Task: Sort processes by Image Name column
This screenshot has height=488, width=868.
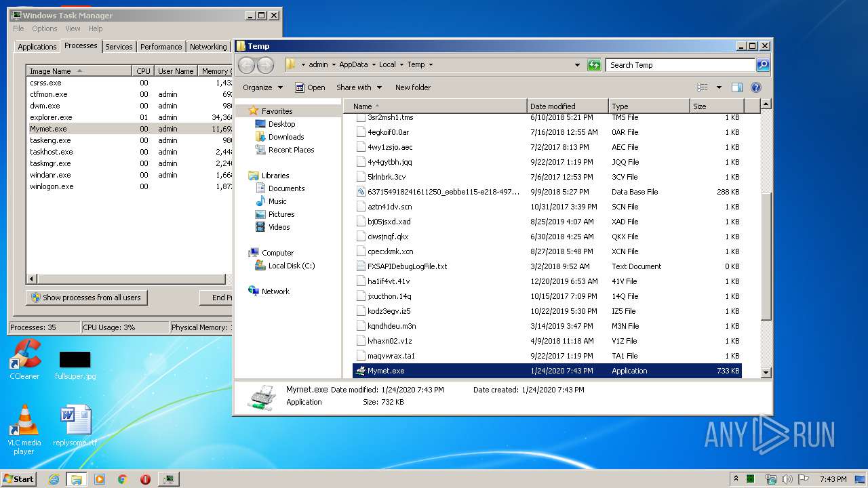Action: coord(79,71)
